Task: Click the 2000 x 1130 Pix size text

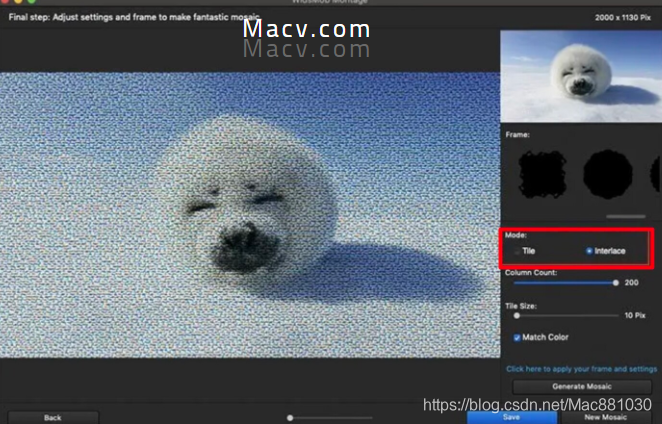Action: click(623, 18)
